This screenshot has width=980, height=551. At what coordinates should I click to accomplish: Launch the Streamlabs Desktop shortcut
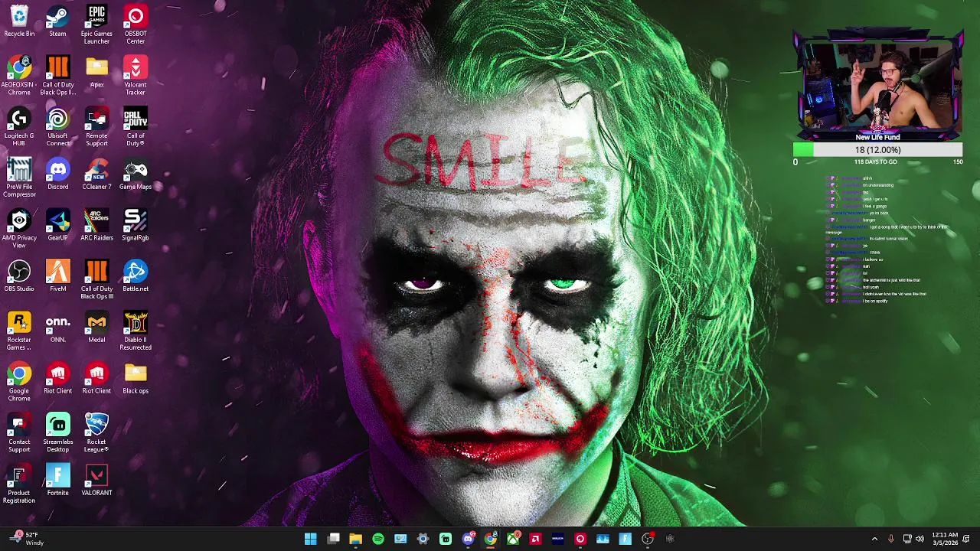57,433
